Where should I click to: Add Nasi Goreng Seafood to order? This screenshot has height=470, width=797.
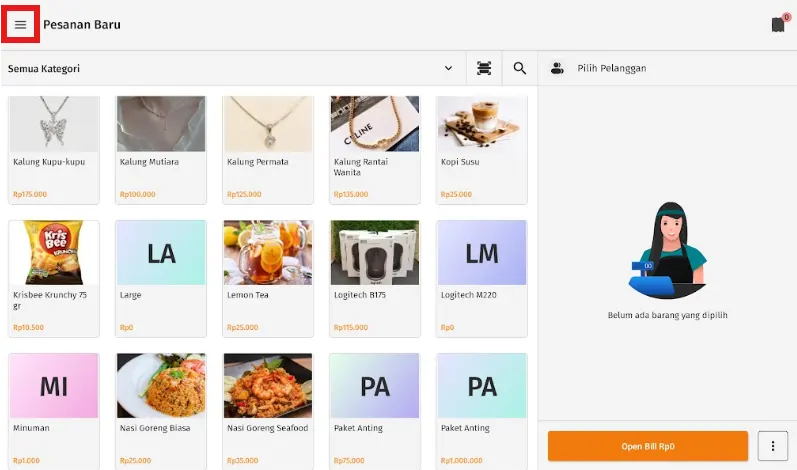click(268, 410)
